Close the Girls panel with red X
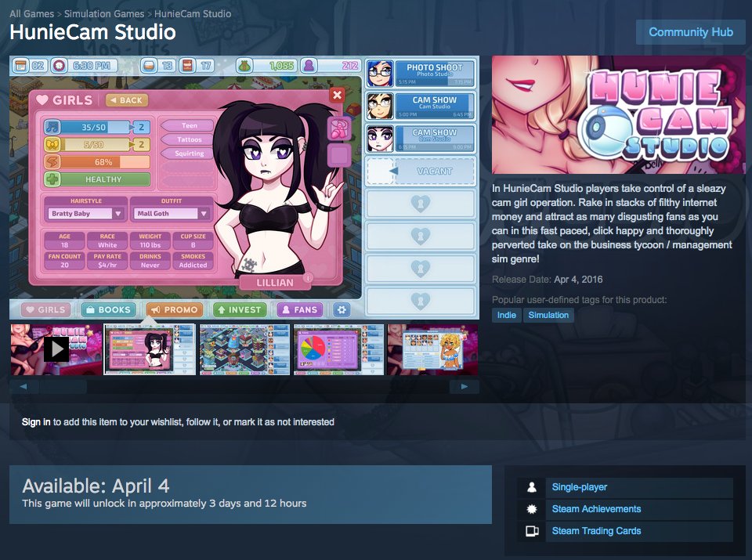The width and height of the screenshot is (752, 560). tap(337, 95)
